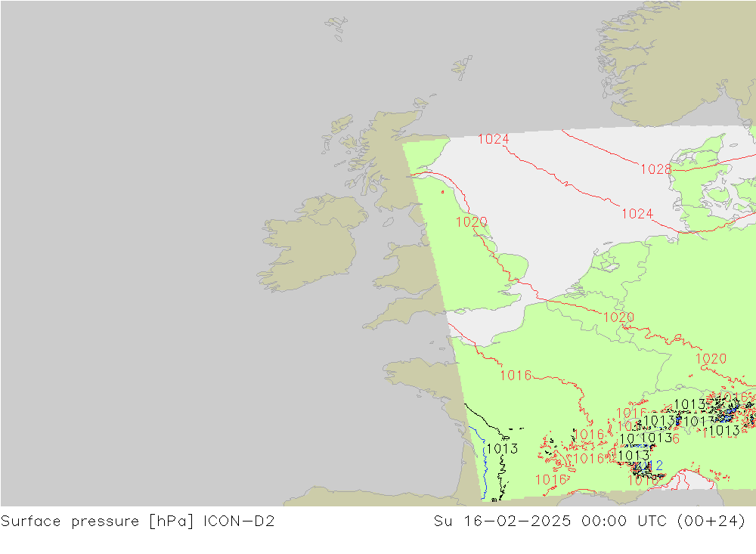Image resolution: width=756 pixels, height=554 pixels.
Task: Click the 1020 label over Belgium
Action: click(618, 317)
